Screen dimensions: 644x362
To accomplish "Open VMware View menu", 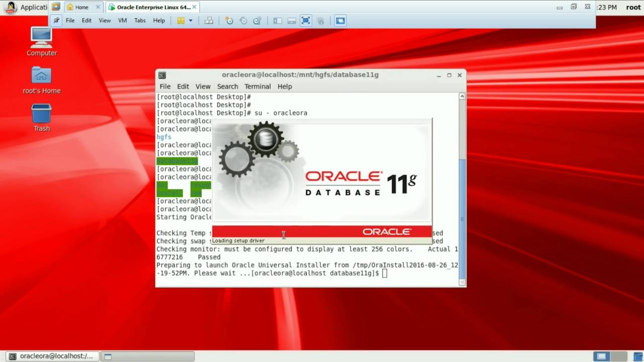I will pos(105,21).
